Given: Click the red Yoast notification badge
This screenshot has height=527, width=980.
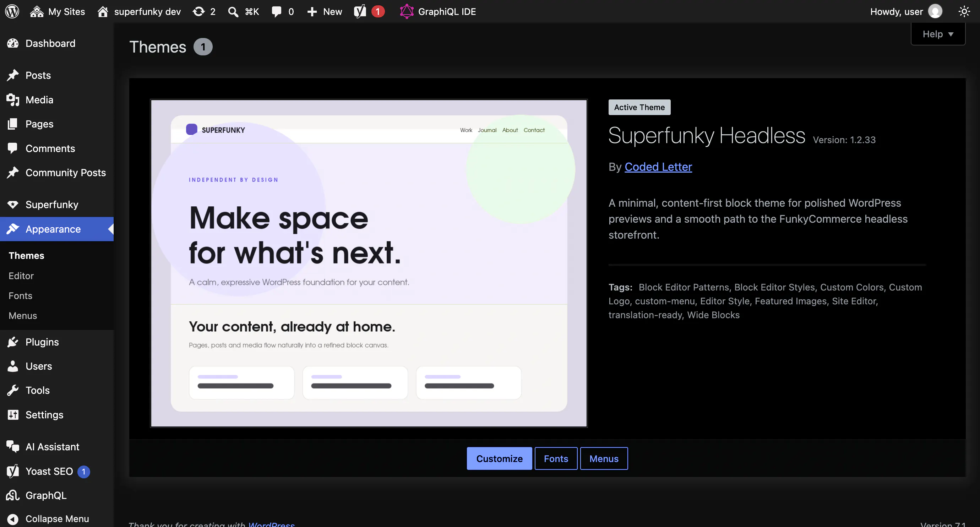Looking at the screenshot, I should coord(378,12).
